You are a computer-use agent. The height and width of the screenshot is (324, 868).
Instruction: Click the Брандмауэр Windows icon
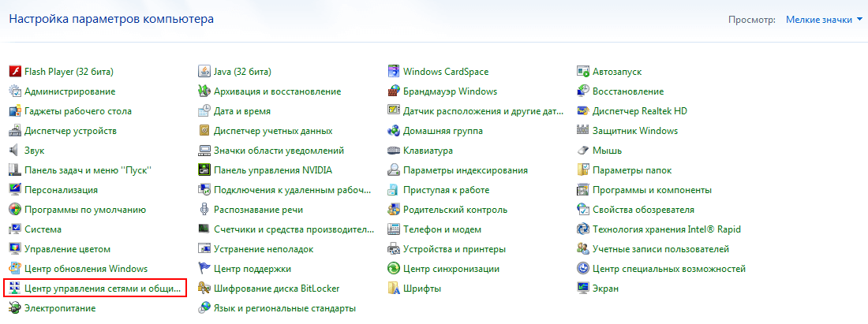point(393,91)
